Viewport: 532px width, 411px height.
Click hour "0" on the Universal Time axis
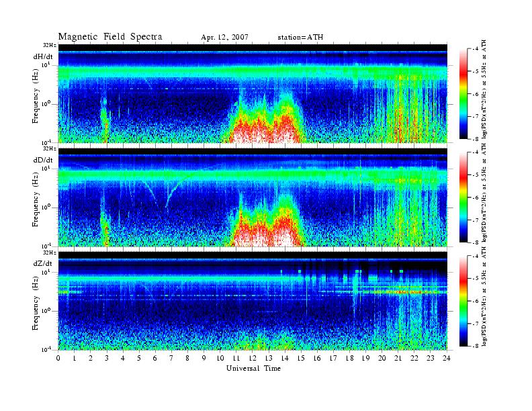coord(58,358)
